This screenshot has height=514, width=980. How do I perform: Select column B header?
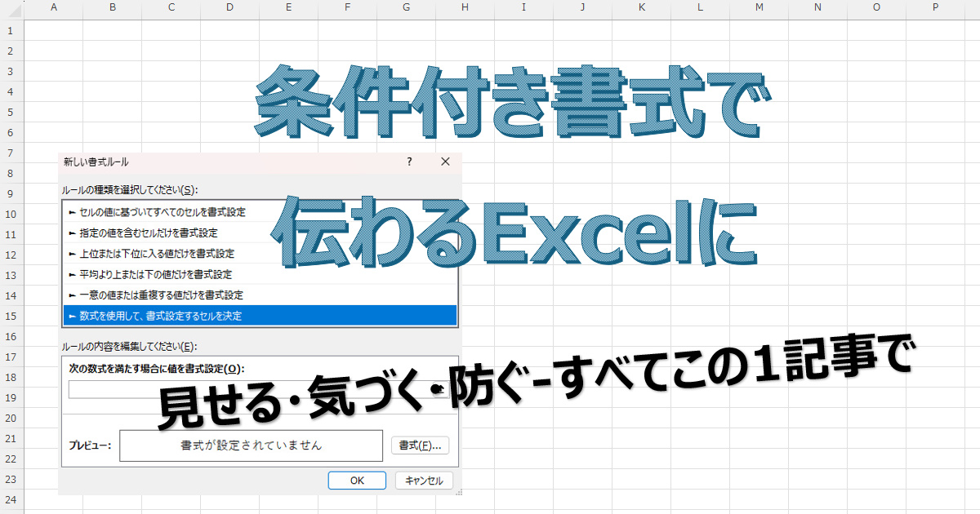113,7
